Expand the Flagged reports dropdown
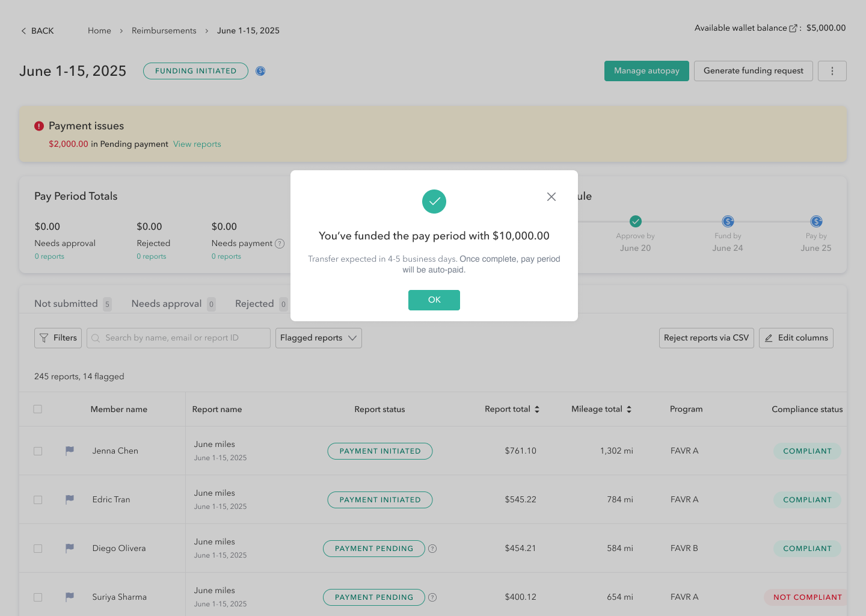Screen dimensions: 866x616 318,338
